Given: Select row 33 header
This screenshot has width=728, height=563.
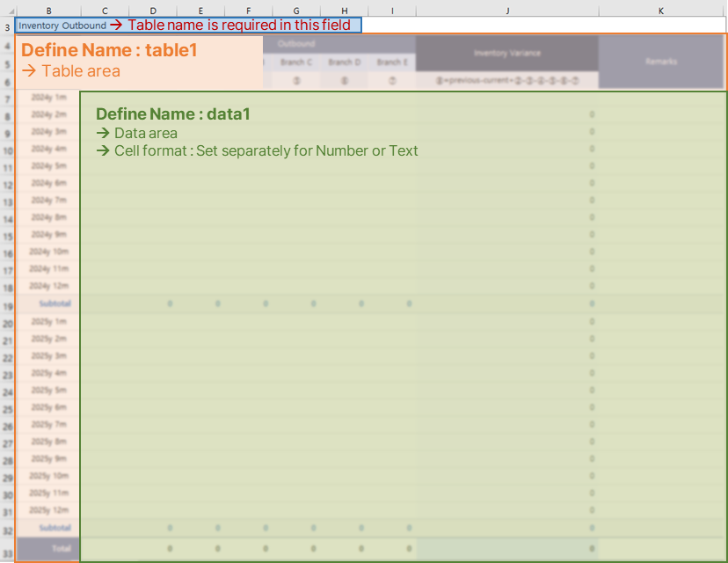Looking at the screenshot, I should [x=7, y=549].
